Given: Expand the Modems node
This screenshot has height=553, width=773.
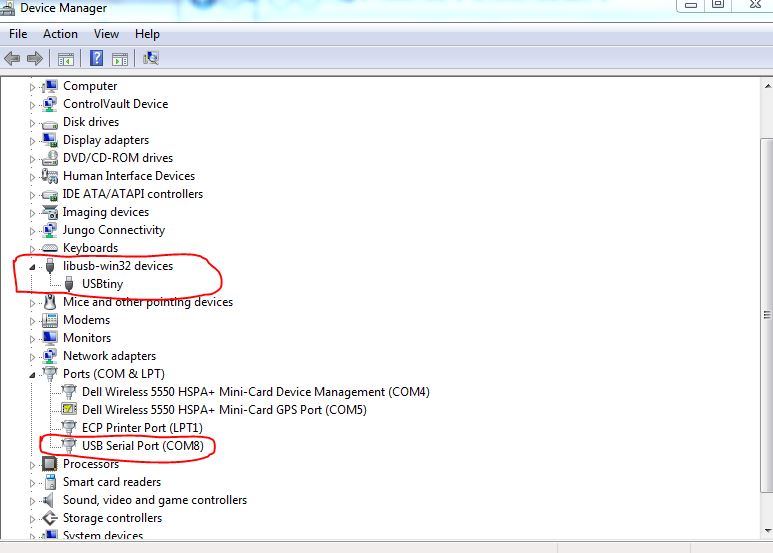Looking at the screenshot, I should click(x=33, y=321).
